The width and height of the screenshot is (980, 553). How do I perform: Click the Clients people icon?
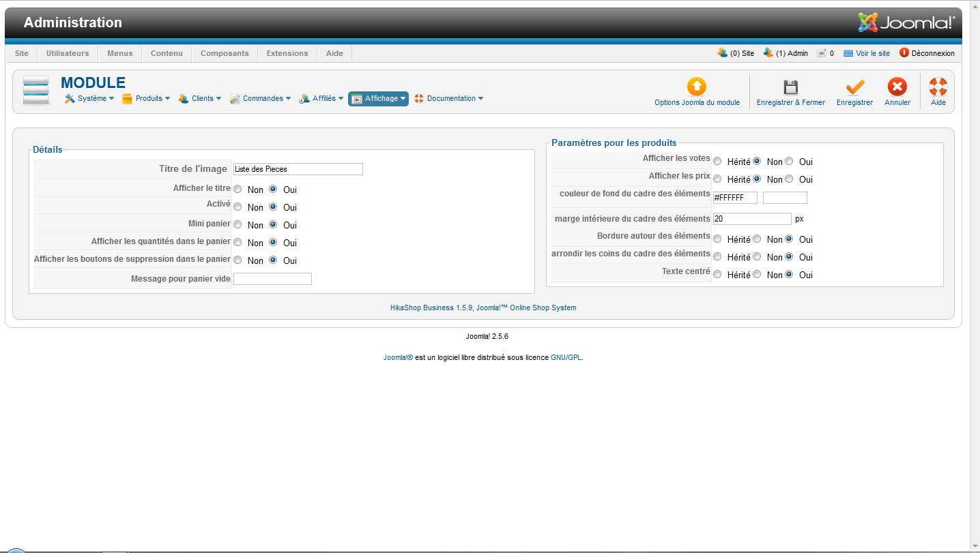click(x=184, y=99)
